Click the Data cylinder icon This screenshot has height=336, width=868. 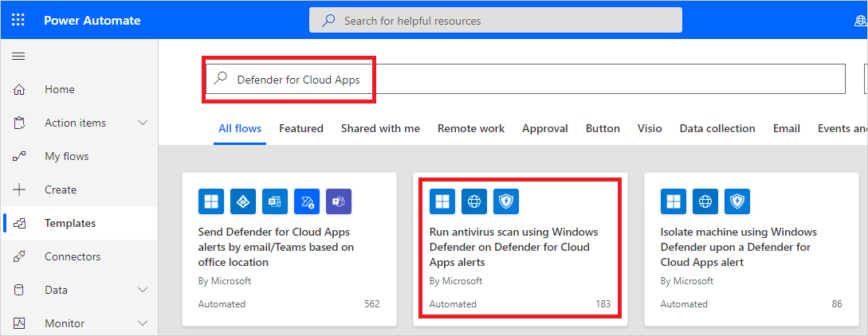(x=19, y=290)
